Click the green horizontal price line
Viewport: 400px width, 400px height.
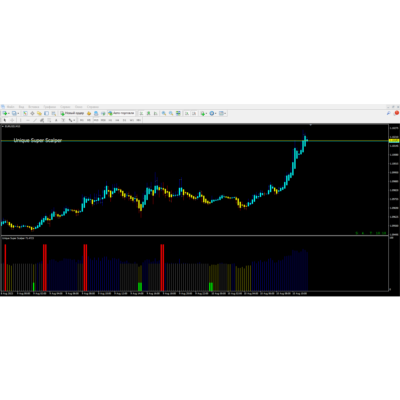point(194,141)
